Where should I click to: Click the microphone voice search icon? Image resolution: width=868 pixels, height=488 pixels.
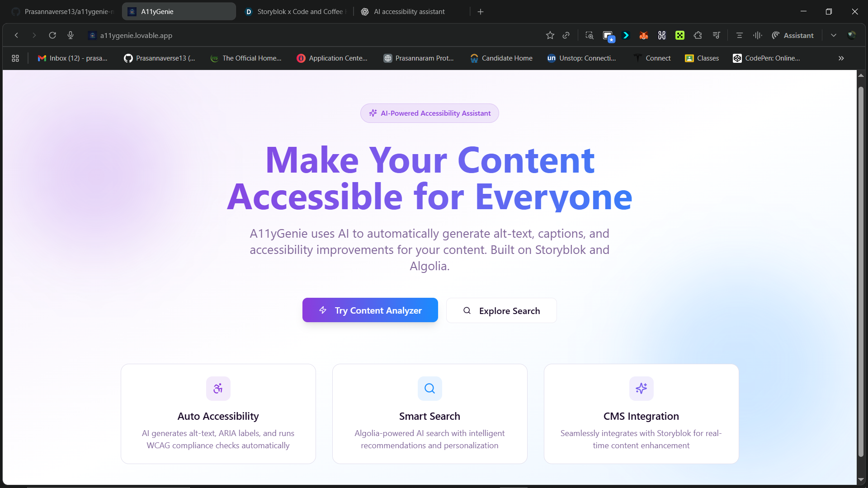[71, 35]
